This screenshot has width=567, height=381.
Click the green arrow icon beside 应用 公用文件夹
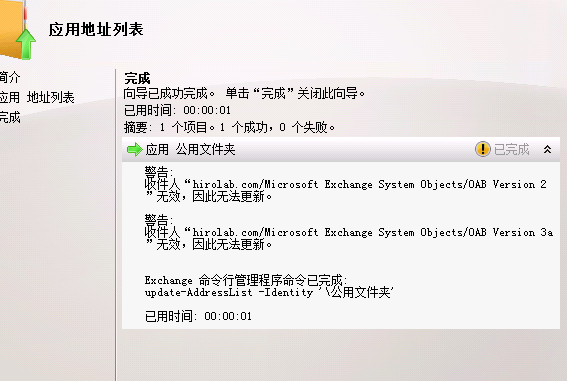(x=135, y=149)
